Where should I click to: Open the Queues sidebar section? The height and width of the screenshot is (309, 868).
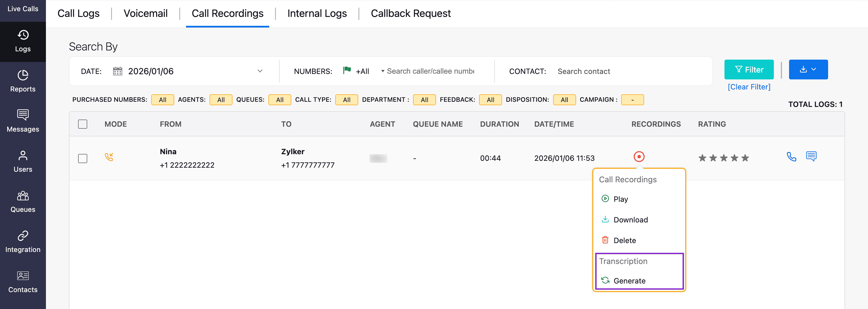[23, 202]
